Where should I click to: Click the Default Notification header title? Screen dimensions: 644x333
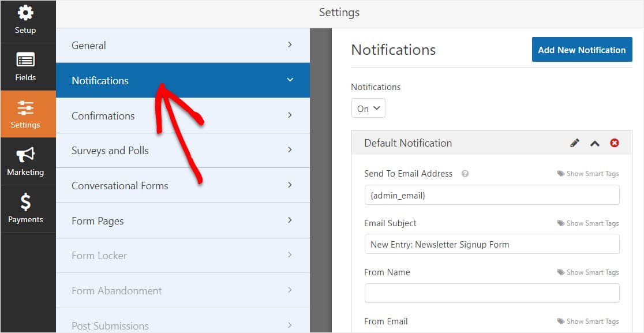point(408,143)
